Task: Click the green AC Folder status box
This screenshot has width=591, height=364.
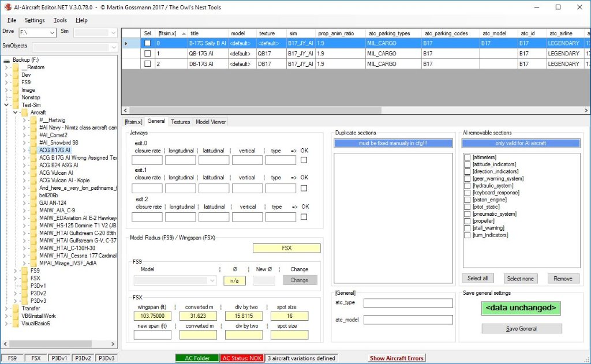Action: tap(197, 358)
